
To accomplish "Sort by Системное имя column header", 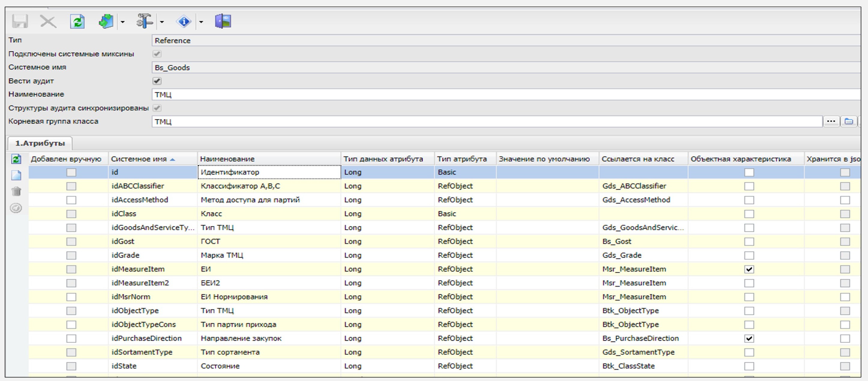I will point(139,159).
